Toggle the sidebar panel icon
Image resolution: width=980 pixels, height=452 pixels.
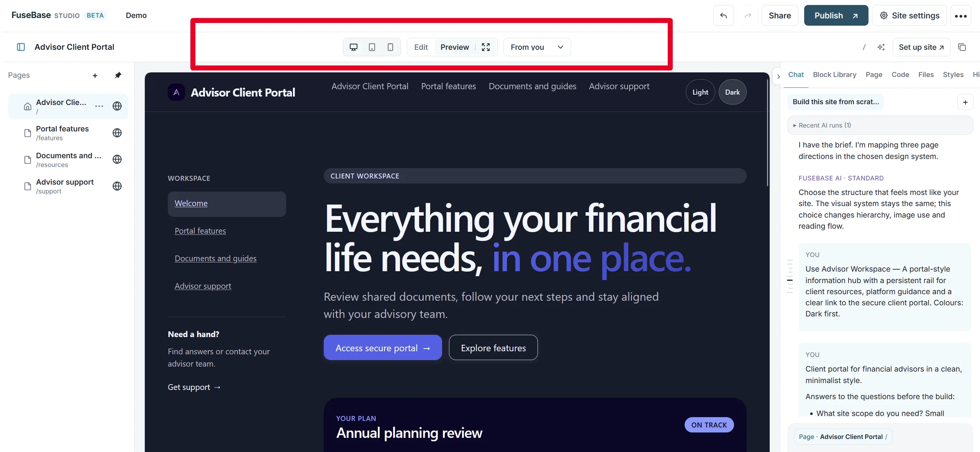tap(21, 47)
